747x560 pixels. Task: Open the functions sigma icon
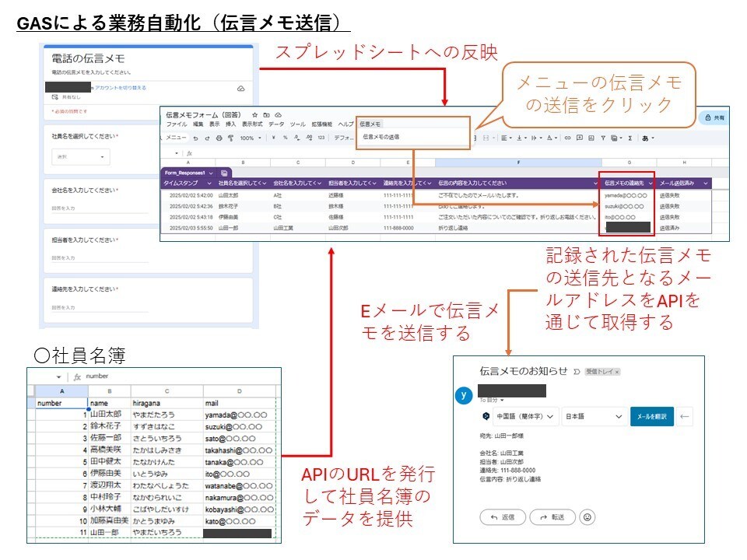pyautogui.click(x=630, y=138)
